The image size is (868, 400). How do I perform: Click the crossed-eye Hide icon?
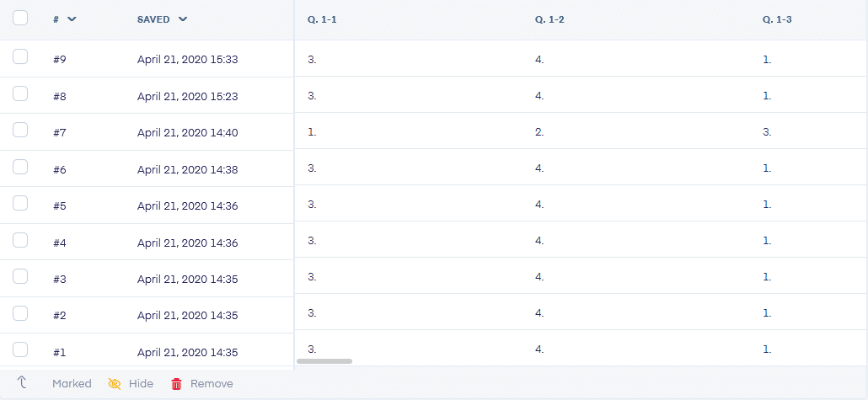click(x=115, y=384)
